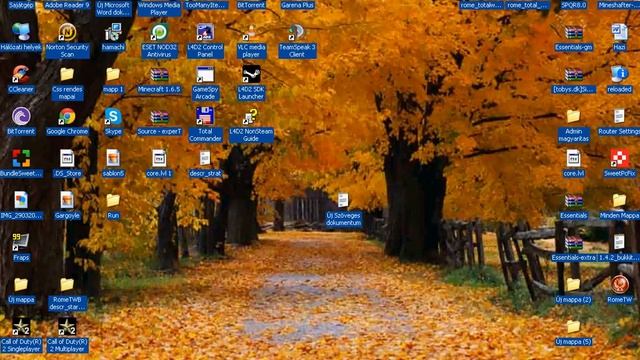This screenshot has width=640, height=360.
Task: Open the Essentials archive icon
Action: coord(573,201)
